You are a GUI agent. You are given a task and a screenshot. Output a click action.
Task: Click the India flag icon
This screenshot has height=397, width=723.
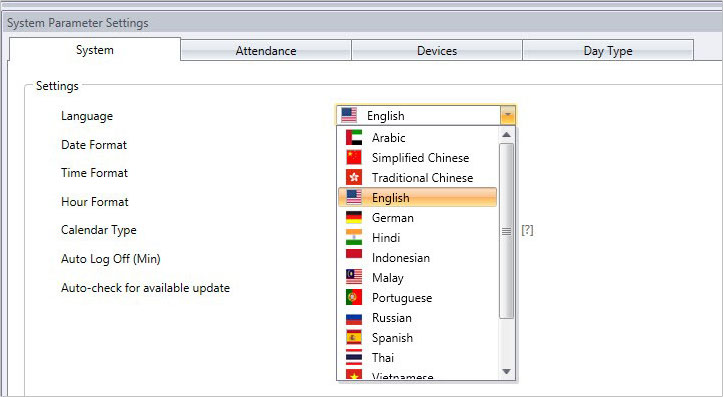pyautogui.click(x=354, y=237)
